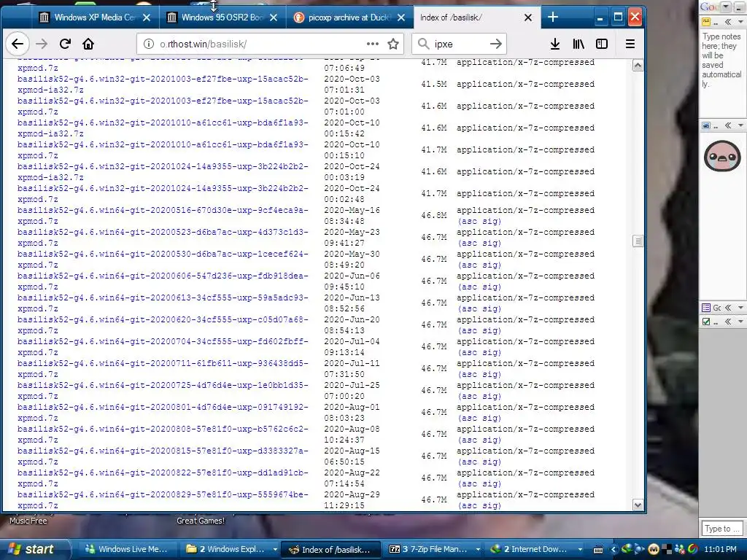This screenshot has height=560, width=747.
Task: Click the forward navigation arrow
Action: (x=42, y=44)
